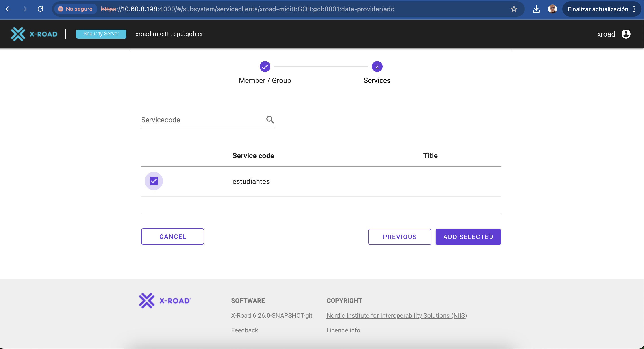Open the Nordic Institute for Interoperability Solutions link
The height and width of the screenshot is (349, 644).
pos(397,316)
